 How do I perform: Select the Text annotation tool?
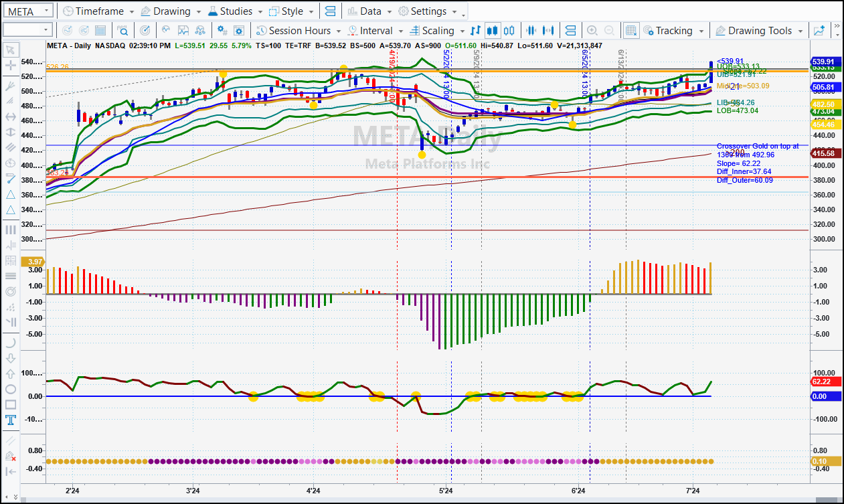(x=11, y=420)
